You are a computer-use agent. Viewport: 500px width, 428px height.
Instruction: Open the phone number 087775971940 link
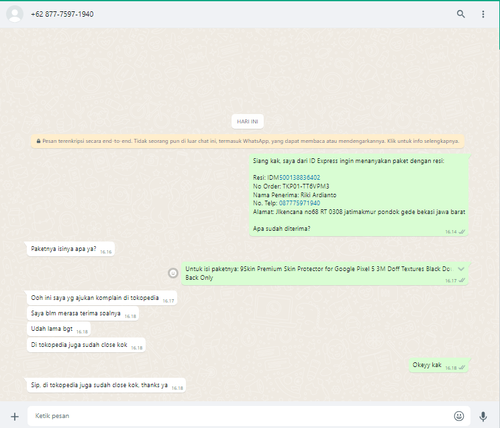299,203
